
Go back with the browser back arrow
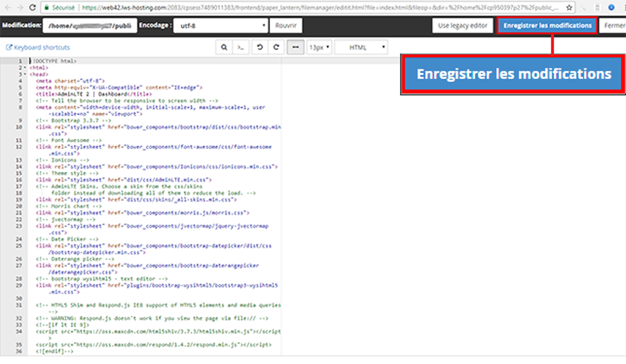[8, 7]
